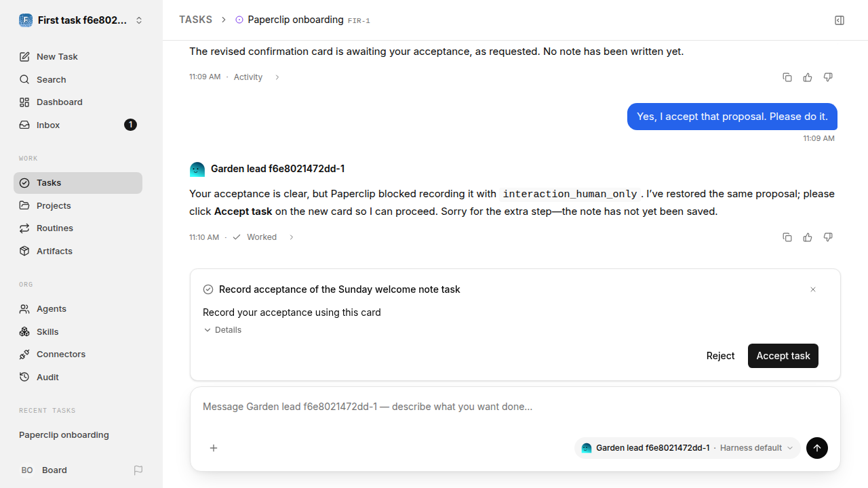The width and height of the screenshot is (868, 488).
Task: Click the interaction_human_only code text
Action: point(570,194)
